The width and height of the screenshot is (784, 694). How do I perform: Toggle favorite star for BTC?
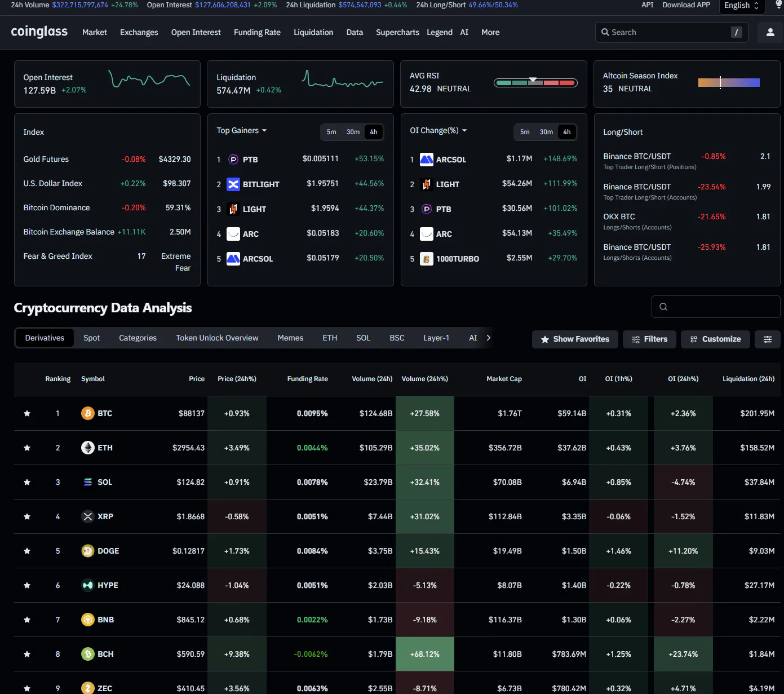tap(27, 413)
